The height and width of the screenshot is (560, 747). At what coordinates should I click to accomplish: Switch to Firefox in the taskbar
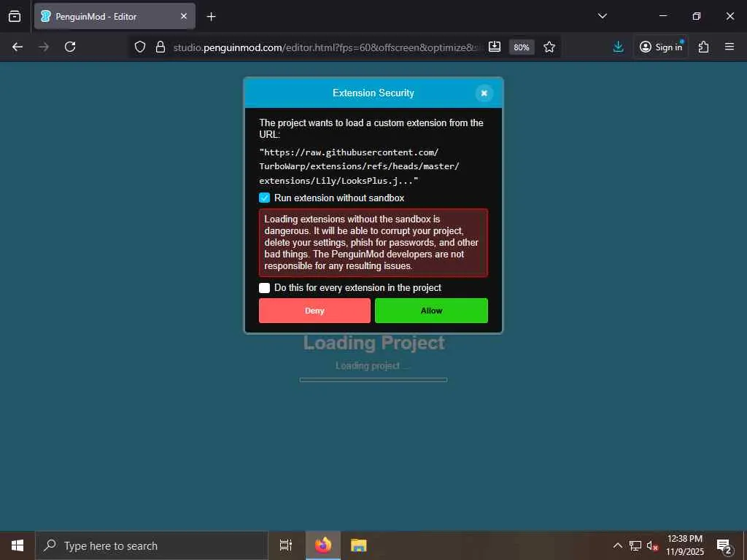(x=323, y=545)
